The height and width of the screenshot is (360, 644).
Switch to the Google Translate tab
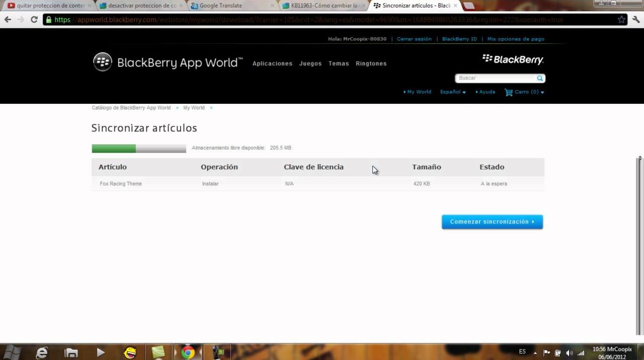221,6
